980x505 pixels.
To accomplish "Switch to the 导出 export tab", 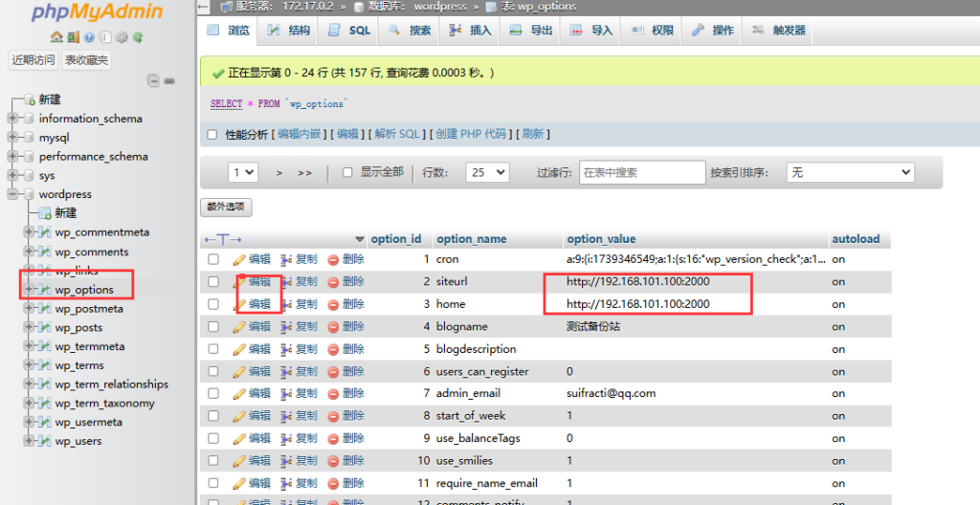I will click(530, 30).
